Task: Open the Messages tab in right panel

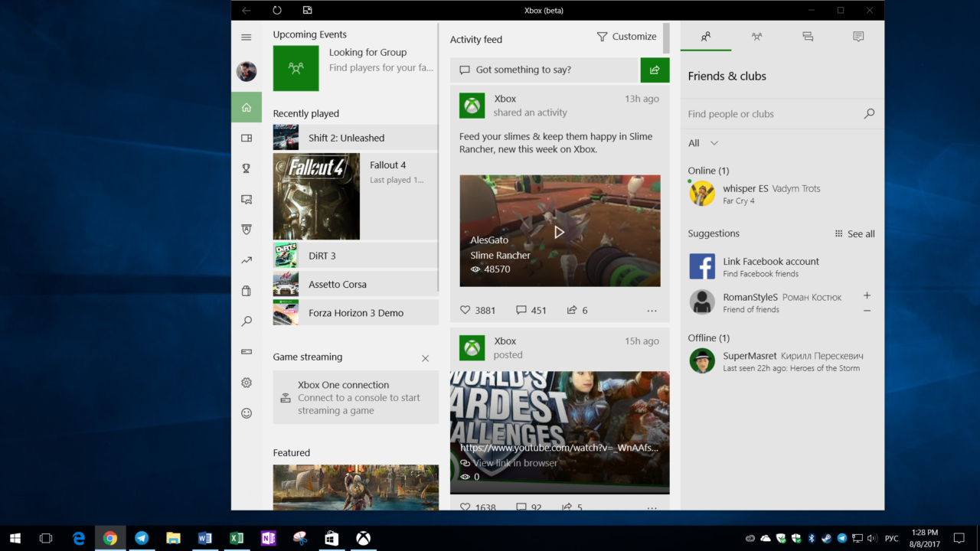Action: tap(808, 36)
